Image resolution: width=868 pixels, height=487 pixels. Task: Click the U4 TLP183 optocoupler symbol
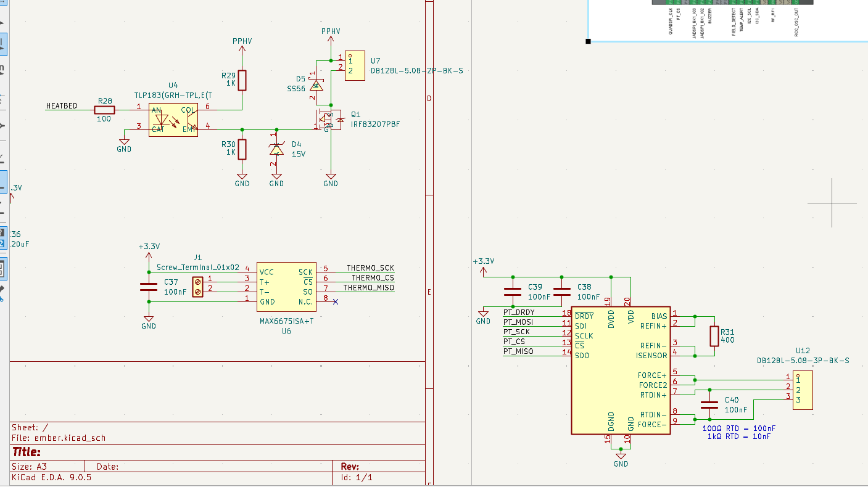pos(173,119)
